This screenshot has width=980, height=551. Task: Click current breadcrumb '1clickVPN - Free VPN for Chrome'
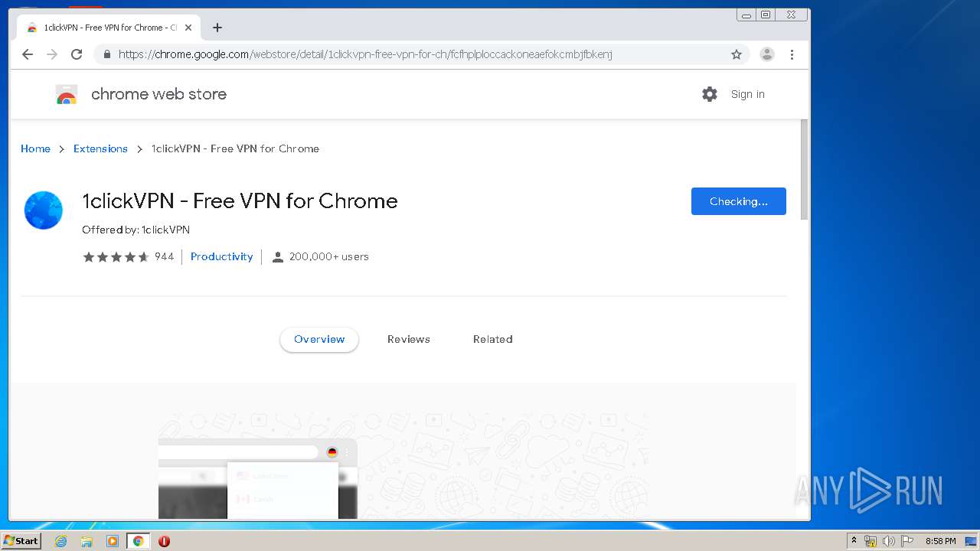click(x=235, y=148)
